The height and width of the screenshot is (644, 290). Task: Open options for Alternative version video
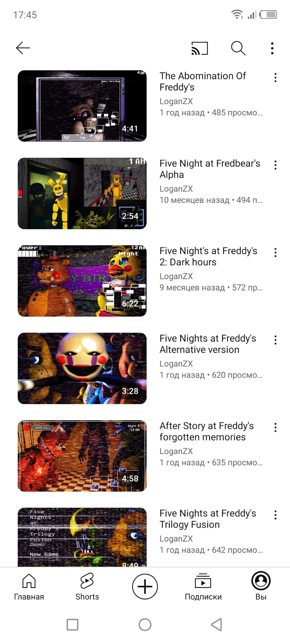(275, 340)
